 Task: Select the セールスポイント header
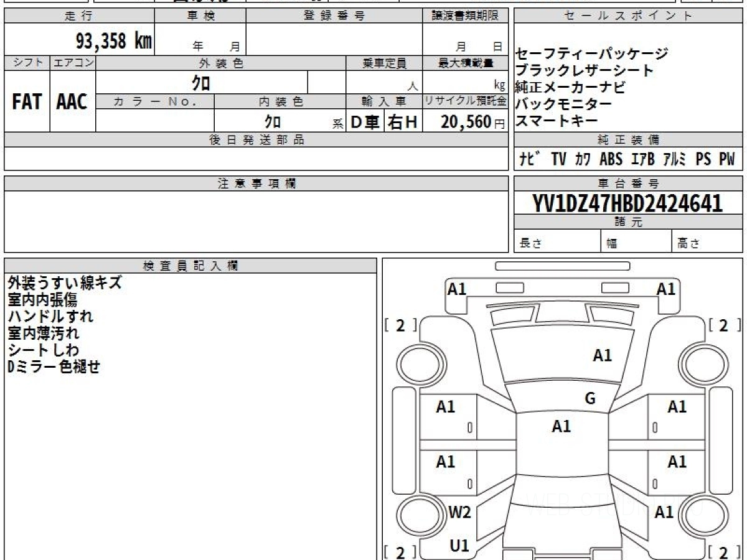[628, 16]
